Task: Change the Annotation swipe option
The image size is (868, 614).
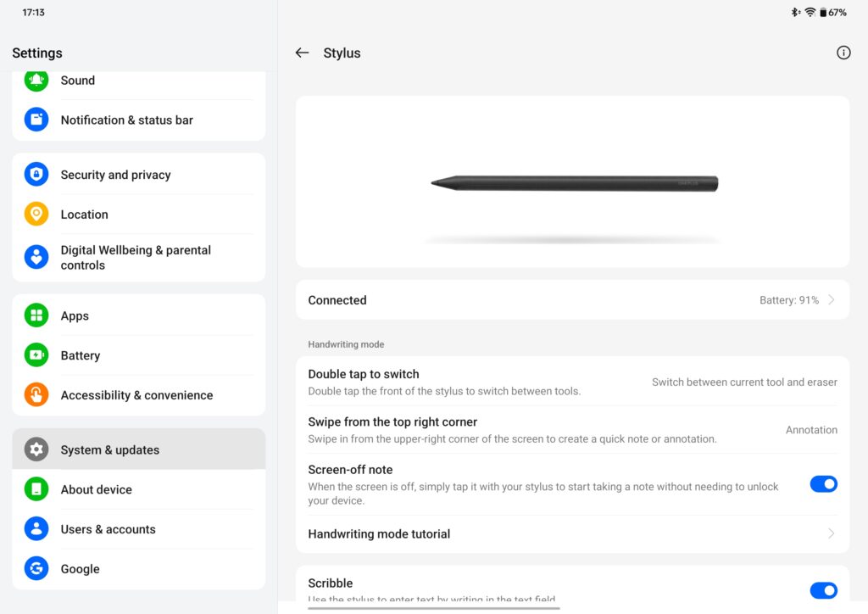Action: click(x=811, y=430)
